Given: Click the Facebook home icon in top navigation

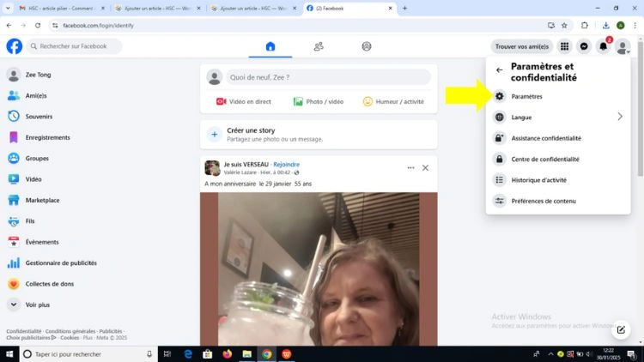Looking at the screenshot, I should (270, 46).
